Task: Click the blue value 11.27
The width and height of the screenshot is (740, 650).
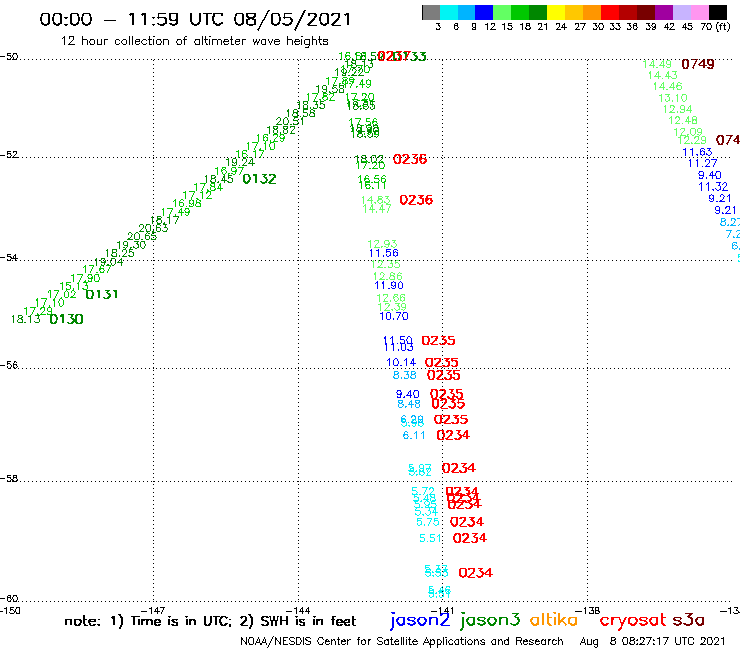Action: click(x=703, y=163)
